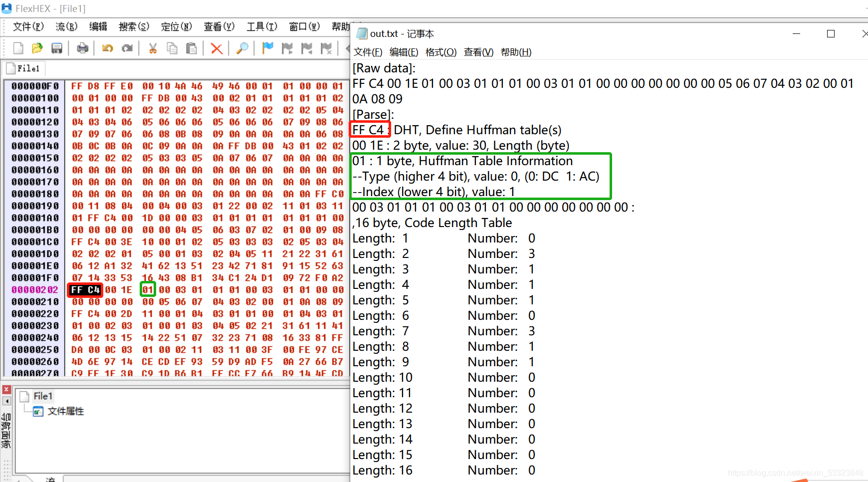Select File1 node in bottom tree panel
Image resolution: width=868 pixels, height=482 pixels.
click(x=43, y=396)
